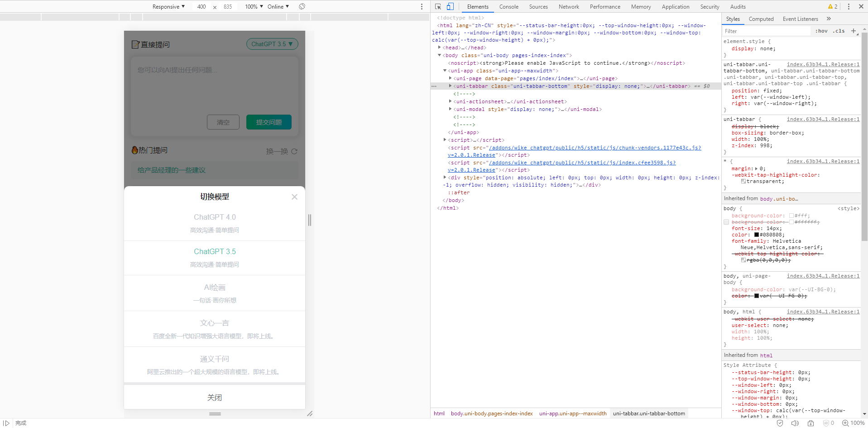Click the transparent tap-highlight color swatch
The height and width of the screenshot is (428, 868).
click(743, 181)
